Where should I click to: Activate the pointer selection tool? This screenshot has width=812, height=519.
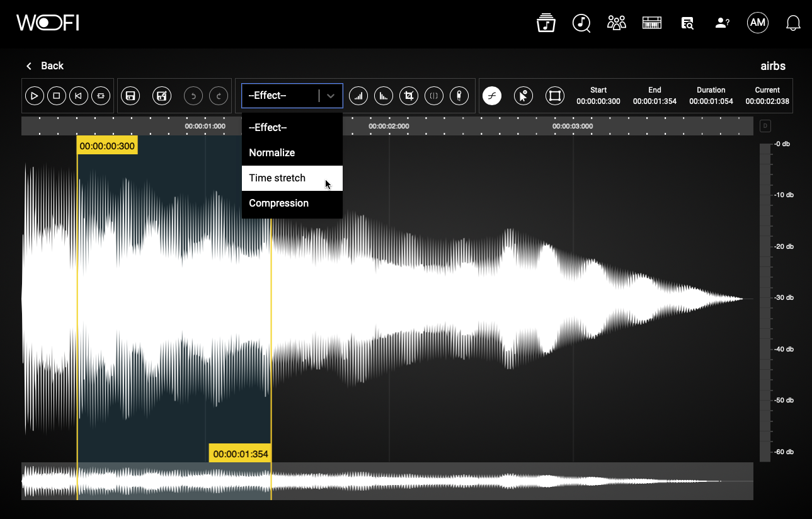523,96
